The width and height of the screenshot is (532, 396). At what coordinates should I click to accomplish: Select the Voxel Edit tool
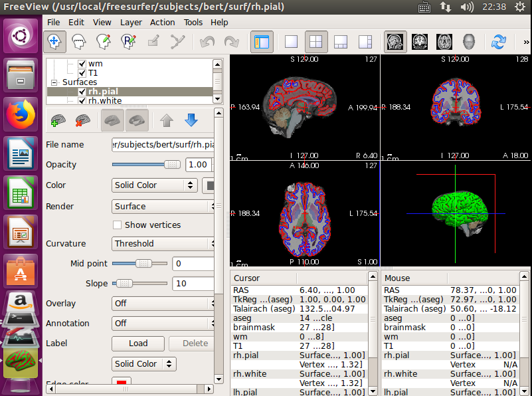coord(104,42)
